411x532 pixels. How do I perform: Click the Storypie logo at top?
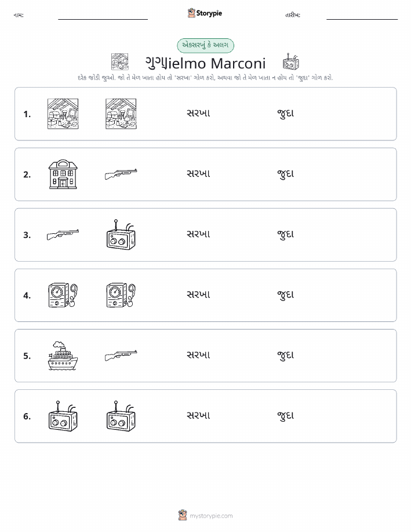tap(205, 13)
